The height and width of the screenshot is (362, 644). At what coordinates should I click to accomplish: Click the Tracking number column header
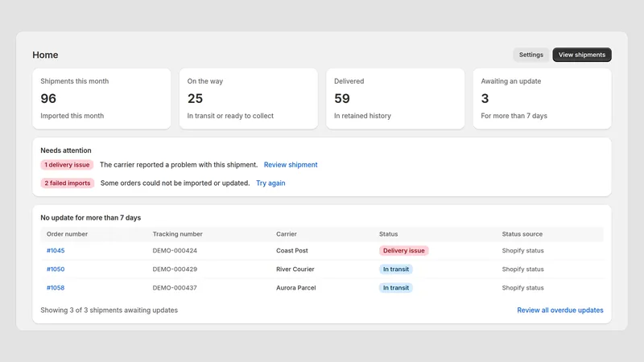pos(177,234)
